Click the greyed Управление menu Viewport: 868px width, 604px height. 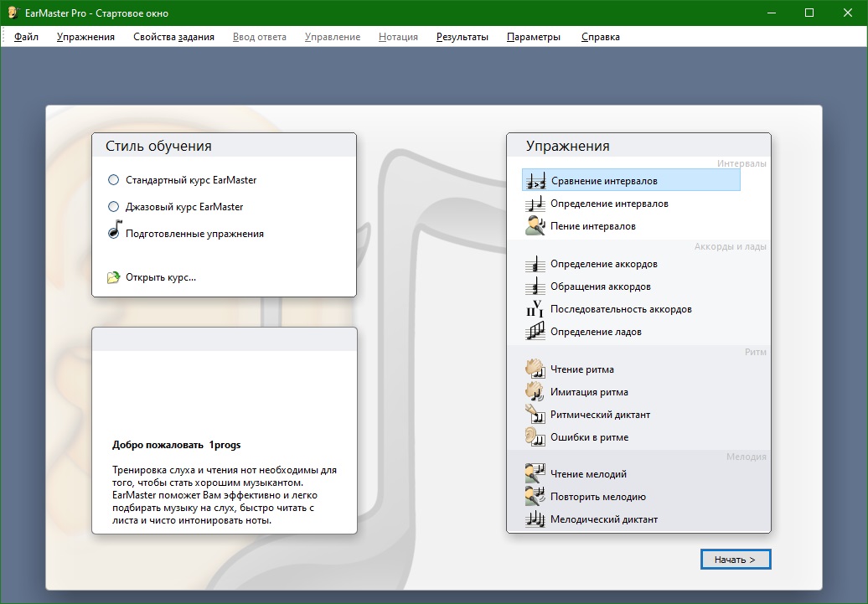333,37
